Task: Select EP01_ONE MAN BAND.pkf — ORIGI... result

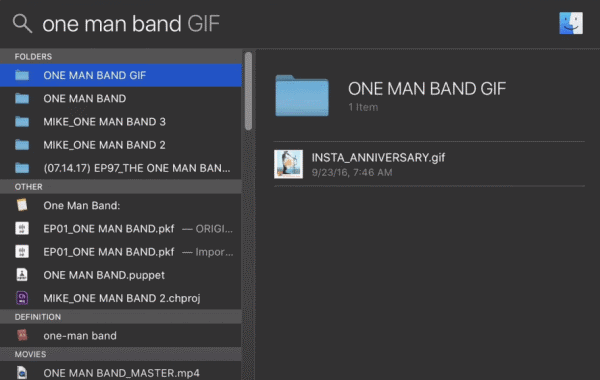Action: [121, 228]
